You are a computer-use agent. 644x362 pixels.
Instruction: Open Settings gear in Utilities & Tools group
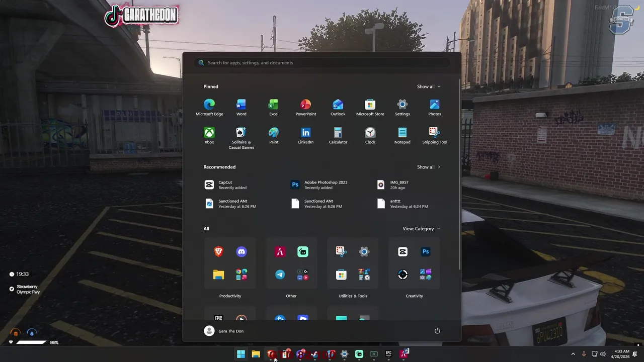tap(364, 252)
